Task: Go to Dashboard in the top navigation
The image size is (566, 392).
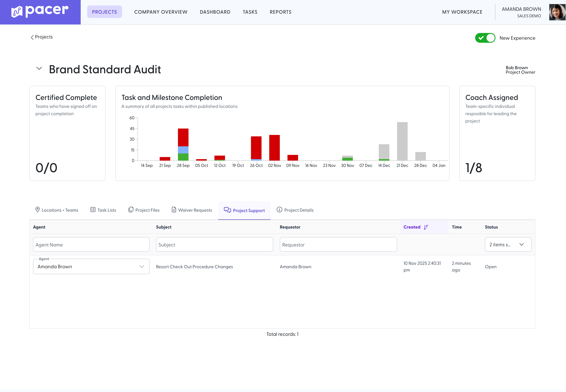Action: [215, 12]
